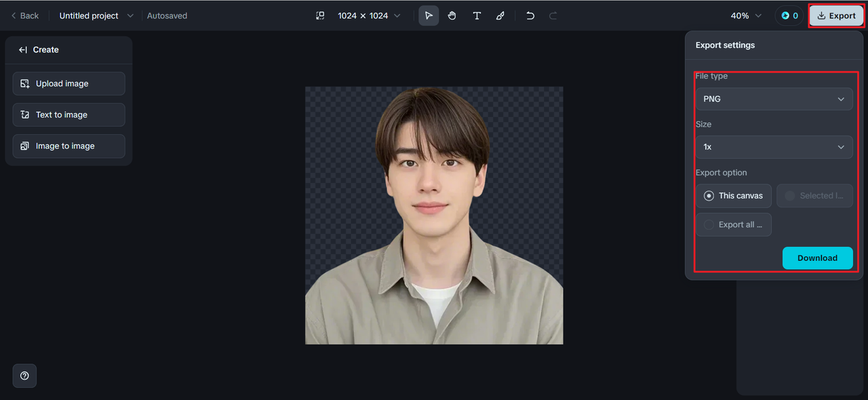Screen dimensions: 868x400
Task: Click the Download button
Action: pyautogui.click(x=817, y=258)
